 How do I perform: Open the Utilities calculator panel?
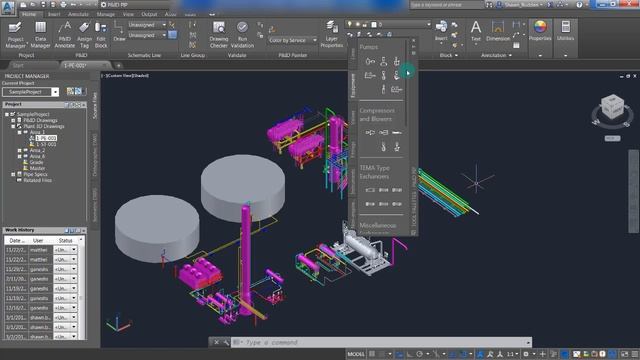[x=565, y=31]
